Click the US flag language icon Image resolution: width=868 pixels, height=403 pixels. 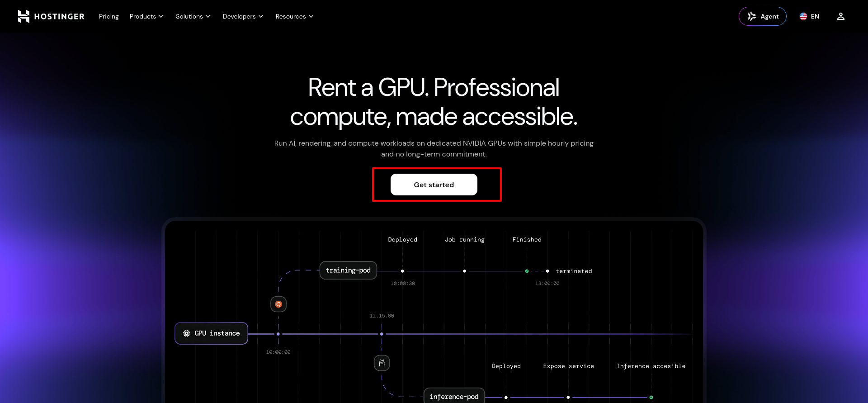point(803,16)
